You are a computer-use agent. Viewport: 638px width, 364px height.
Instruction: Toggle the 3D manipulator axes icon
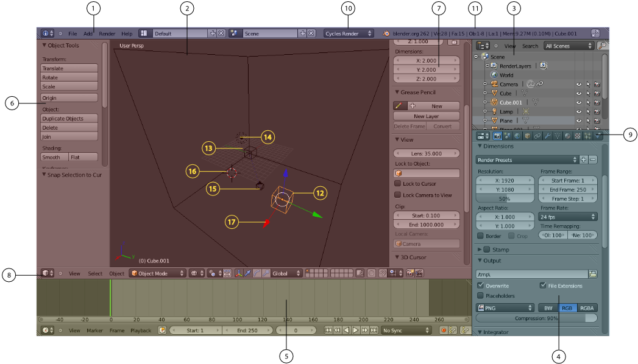tap(238, 273)
